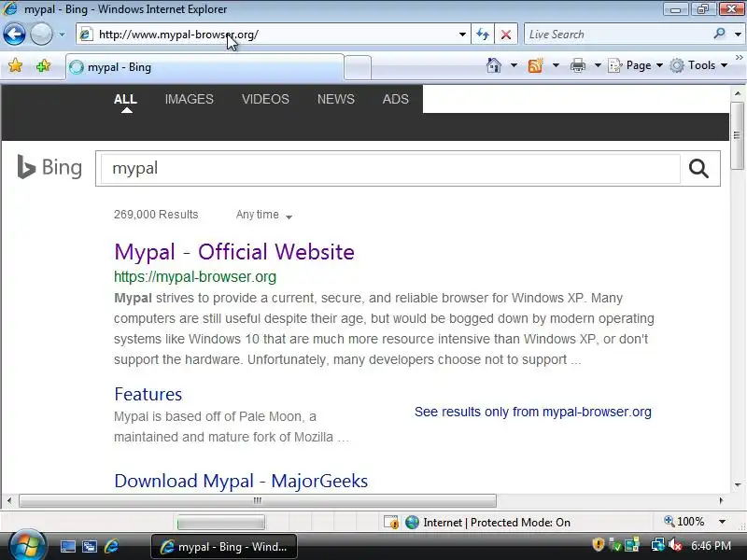Image resolution: width=747 pixels, height=560 pixels.
Task: Click the page loading progress bar
Action: [221, 523]
